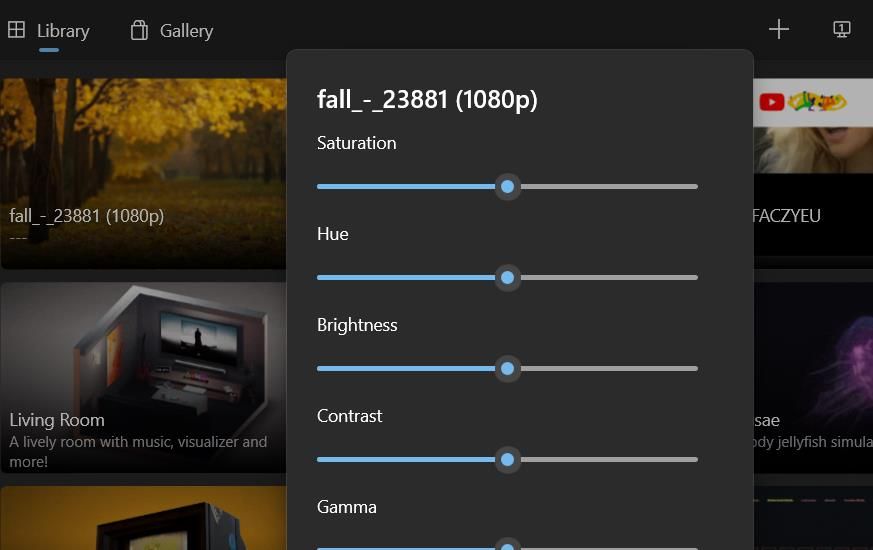Click the Living Room description text

pyautogui.click(x=138, y=451)
